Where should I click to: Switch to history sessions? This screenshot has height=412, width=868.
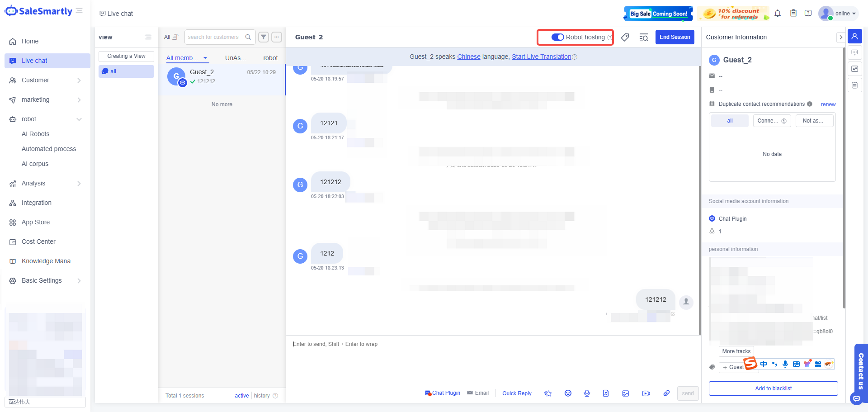[262, 396]
